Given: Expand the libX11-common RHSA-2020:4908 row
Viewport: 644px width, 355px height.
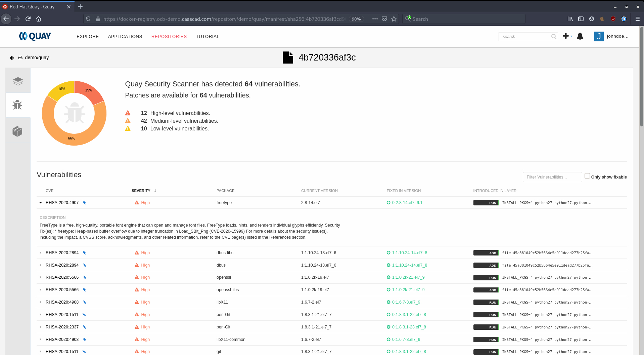Looking at the screenshot, I should tap(41, 340).
